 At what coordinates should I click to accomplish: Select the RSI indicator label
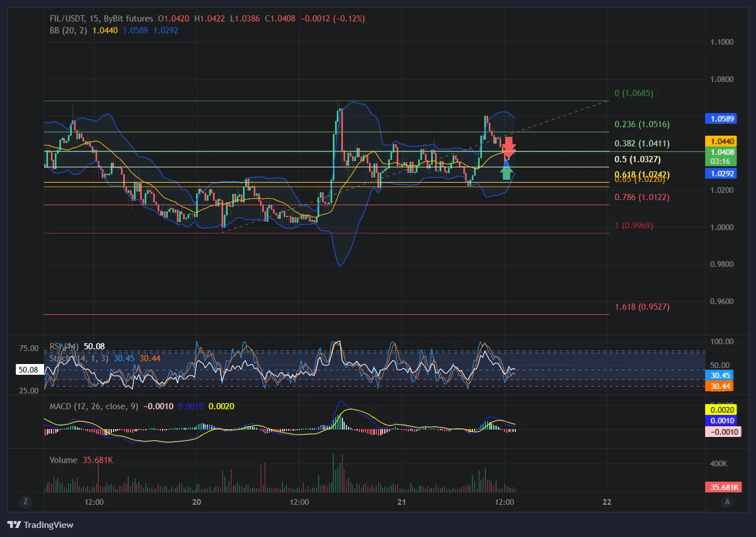click(x=64, y=347)
